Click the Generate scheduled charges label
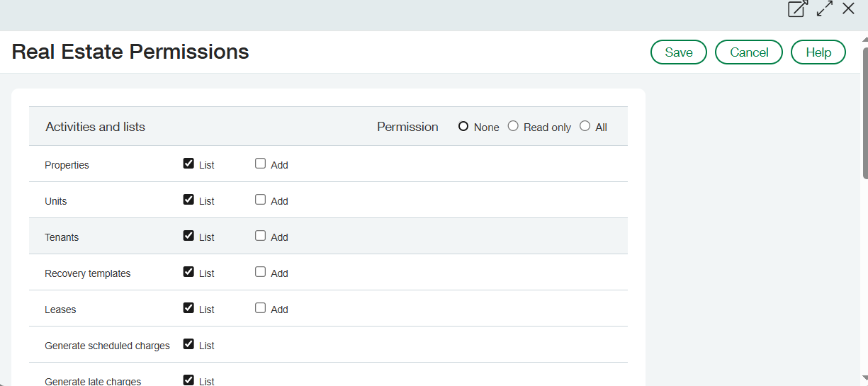 107,346
